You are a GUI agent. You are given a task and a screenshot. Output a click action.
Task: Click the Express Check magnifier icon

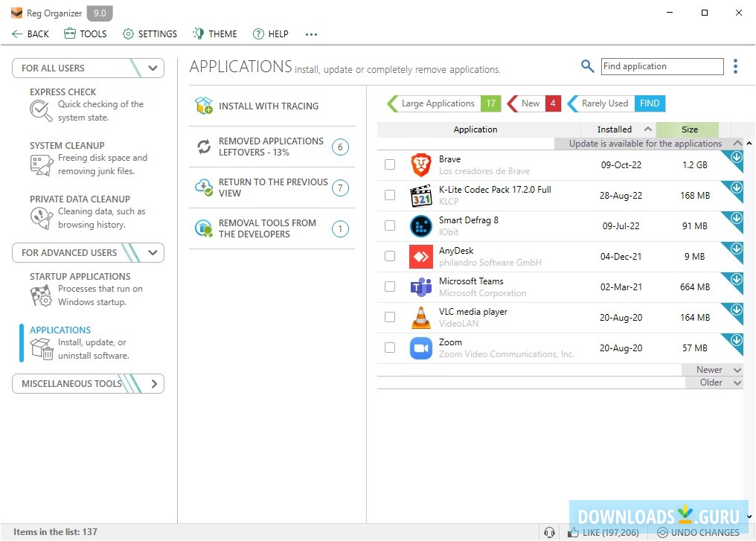coord(40,111)
